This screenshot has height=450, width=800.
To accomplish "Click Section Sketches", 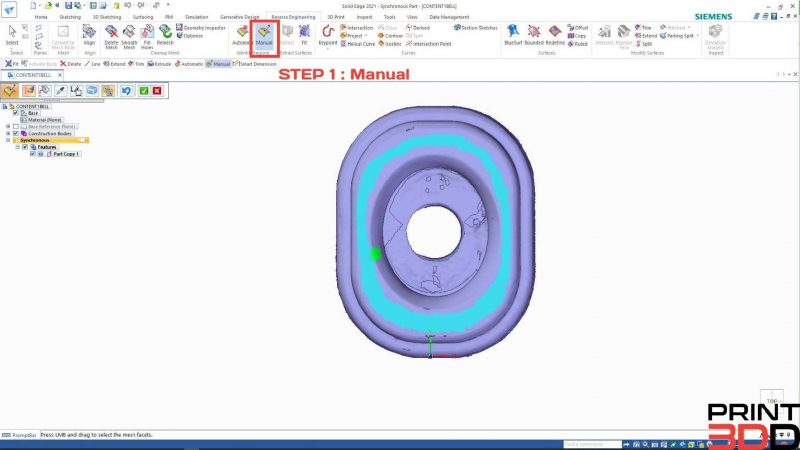I will tap(476, 28).
